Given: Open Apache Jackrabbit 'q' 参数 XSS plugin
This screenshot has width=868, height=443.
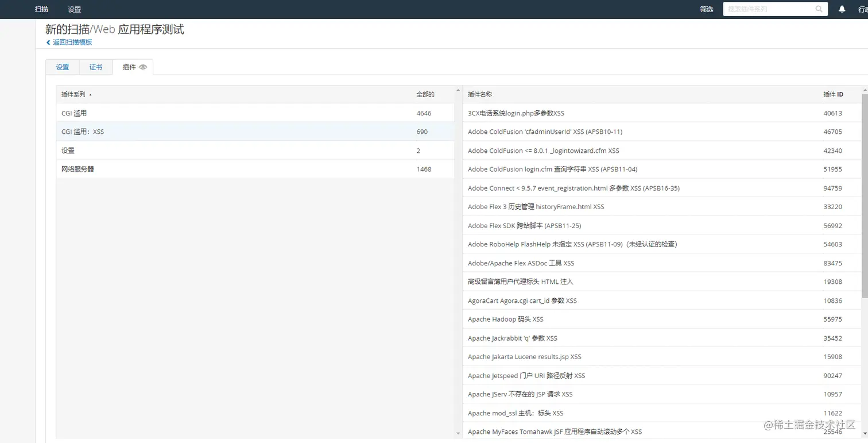Looking at the screenshot, I should (513, 338).
